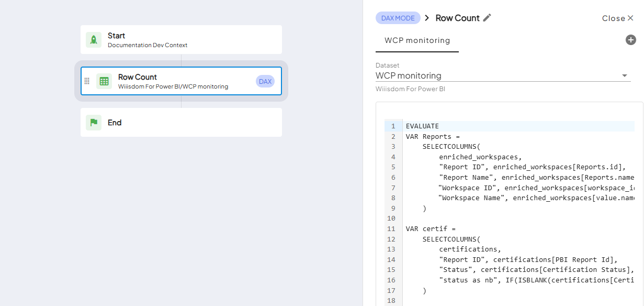Click the Row Count title in the panel breadcrumb

(x=457, y=18)
